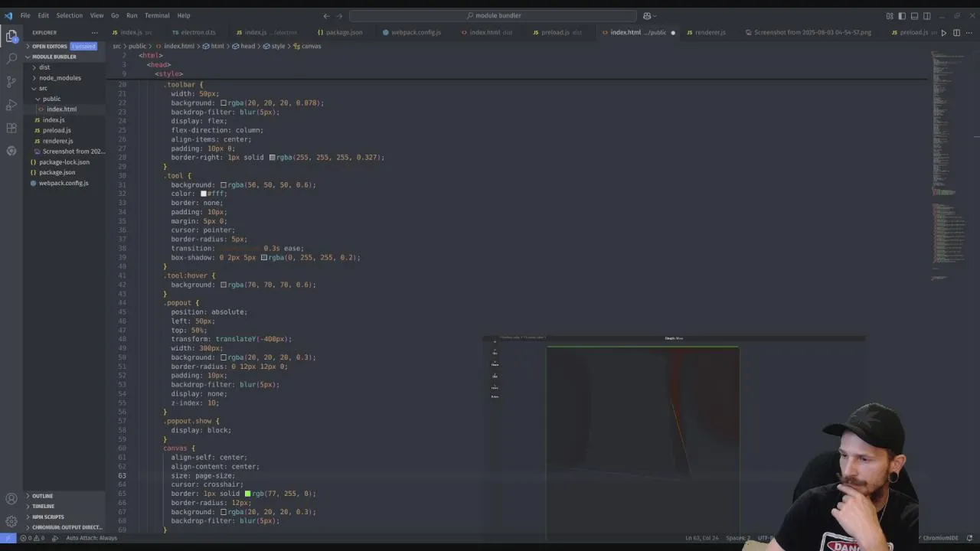980x551 pixels.
Task: Open the Explorer view in activity bar
Action: point(11,36)
